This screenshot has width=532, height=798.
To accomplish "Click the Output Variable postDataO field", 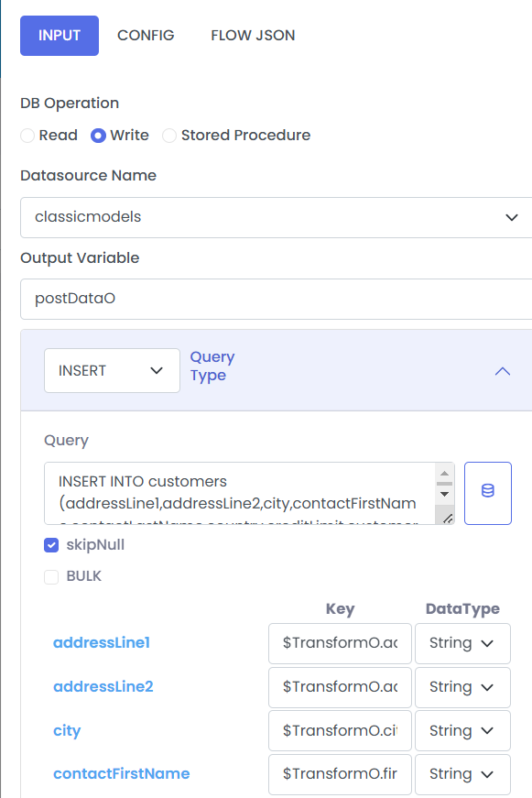I will [x=277, y=299].
